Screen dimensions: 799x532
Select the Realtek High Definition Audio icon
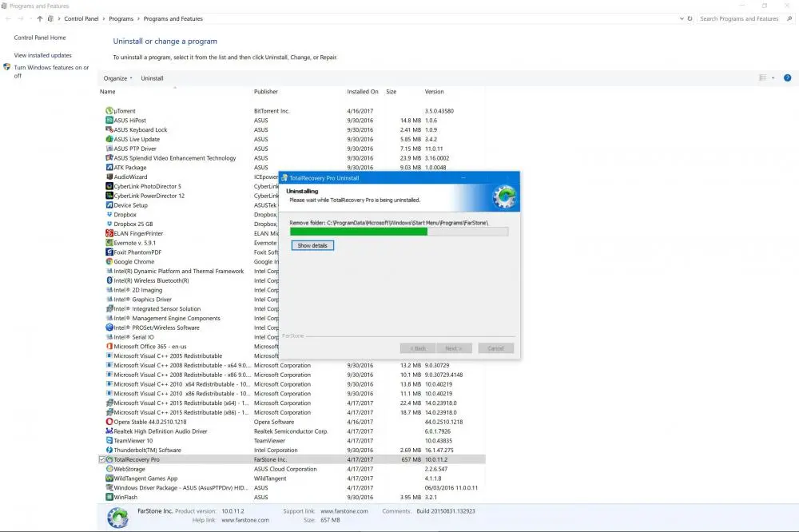click(x=109, y=431)
